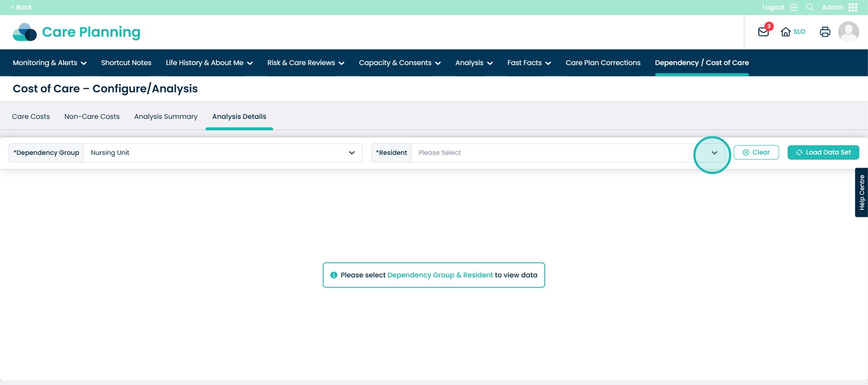Open Care Plan Corrections menu item
Image resolution: width=868 pixels, height=385 pixels.
coord(603,63)
